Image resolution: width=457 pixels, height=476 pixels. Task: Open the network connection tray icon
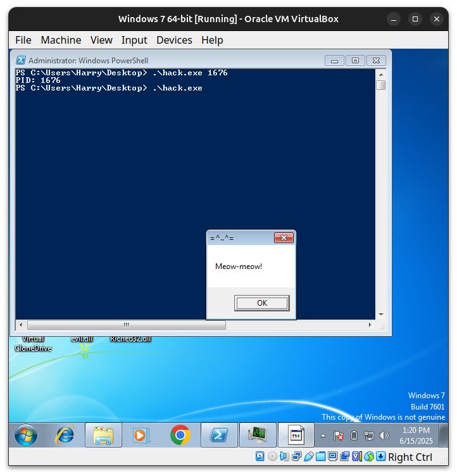[x=368, y=436]
